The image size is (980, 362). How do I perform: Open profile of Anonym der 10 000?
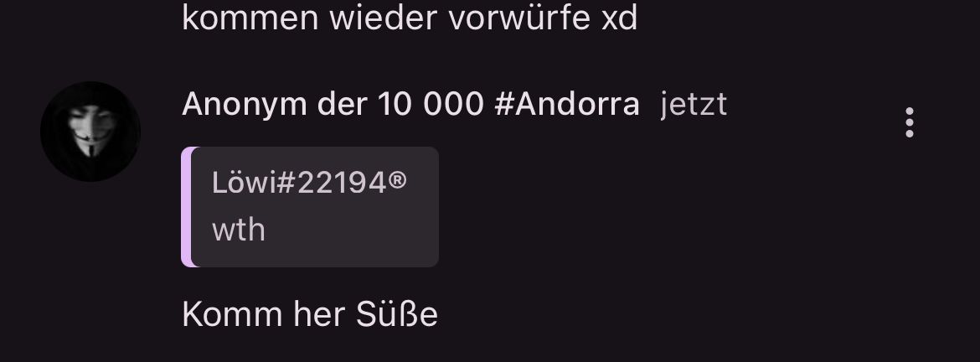click(x=410, y=105)
